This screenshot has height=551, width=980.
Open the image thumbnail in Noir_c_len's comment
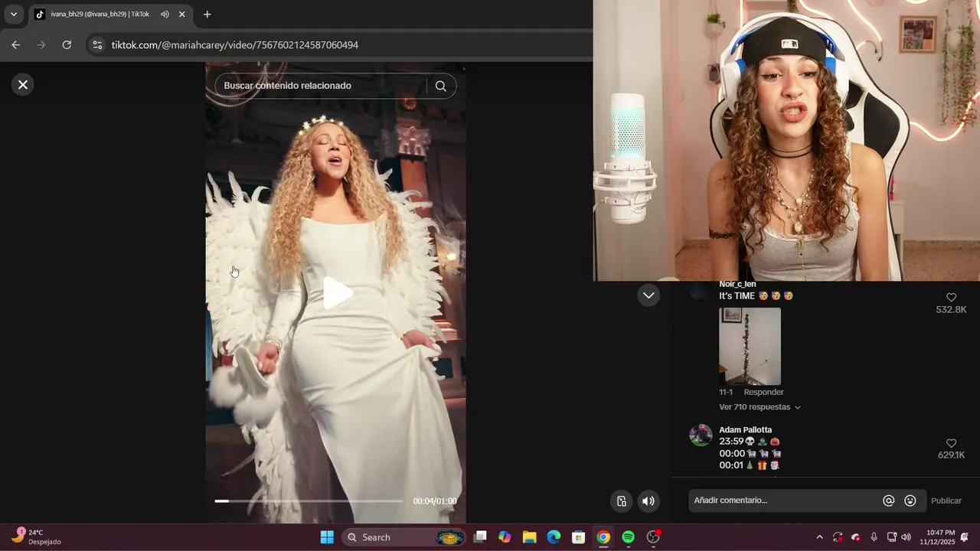coord(750,346)
